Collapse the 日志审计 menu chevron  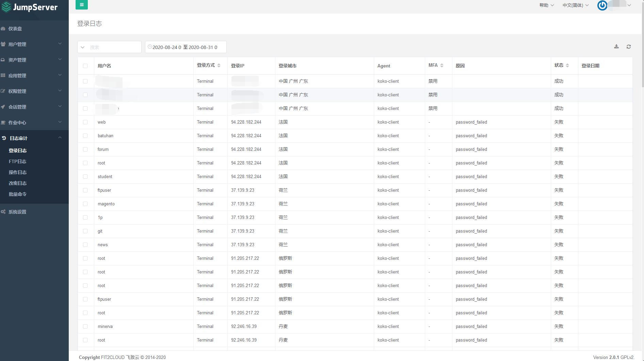(60, 138)
